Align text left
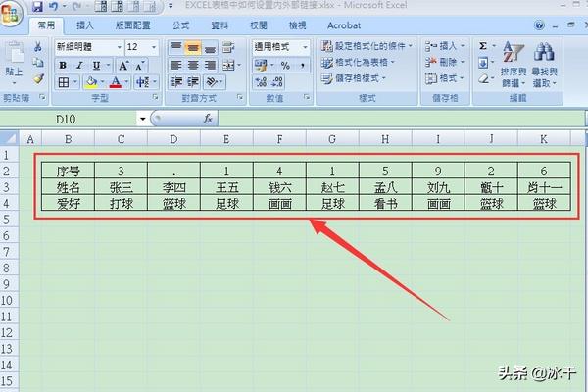The width and height of the screenshot is (588, 392). (175, 66)
